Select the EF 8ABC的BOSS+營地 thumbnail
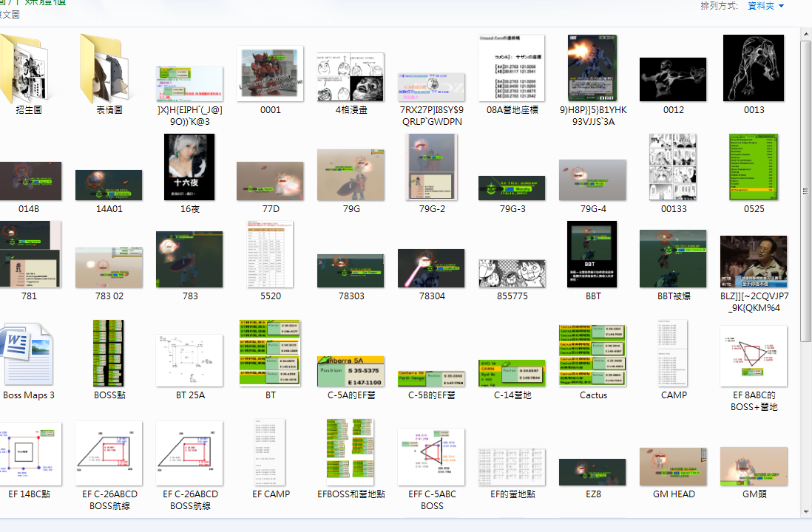The image size is (812, 532). pyautogui.click(x=754, y=356)
